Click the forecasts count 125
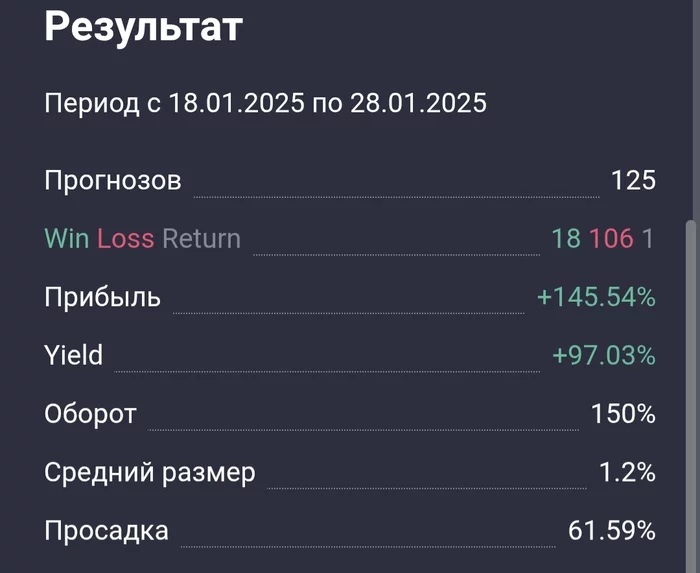The height and width of the screenshot is (573, 700). (x=633, y=180)
